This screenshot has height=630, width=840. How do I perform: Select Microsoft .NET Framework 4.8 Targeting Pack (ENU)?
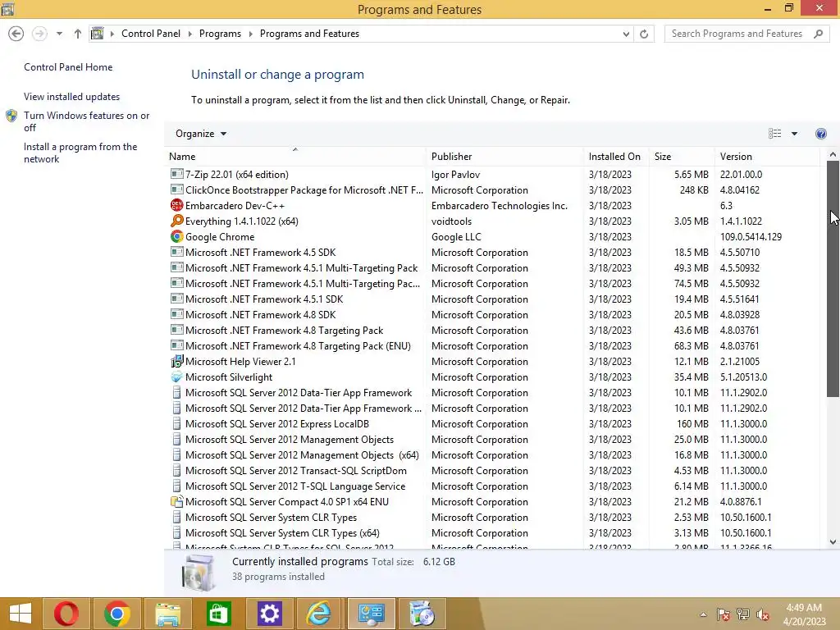[x=492, y=345]
